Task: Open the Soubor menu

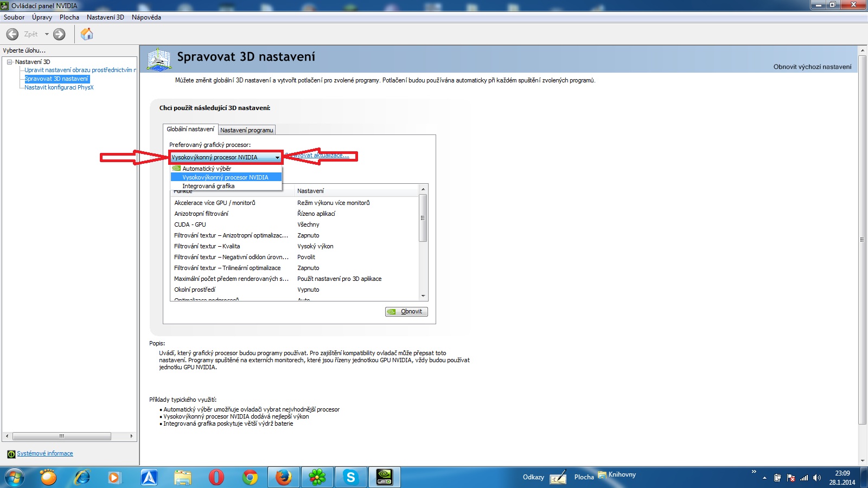Action: coord(14,17)
